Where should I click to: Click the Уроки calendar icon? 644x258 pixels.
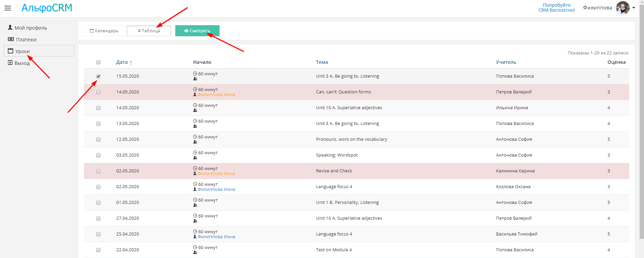pos(10,51)
